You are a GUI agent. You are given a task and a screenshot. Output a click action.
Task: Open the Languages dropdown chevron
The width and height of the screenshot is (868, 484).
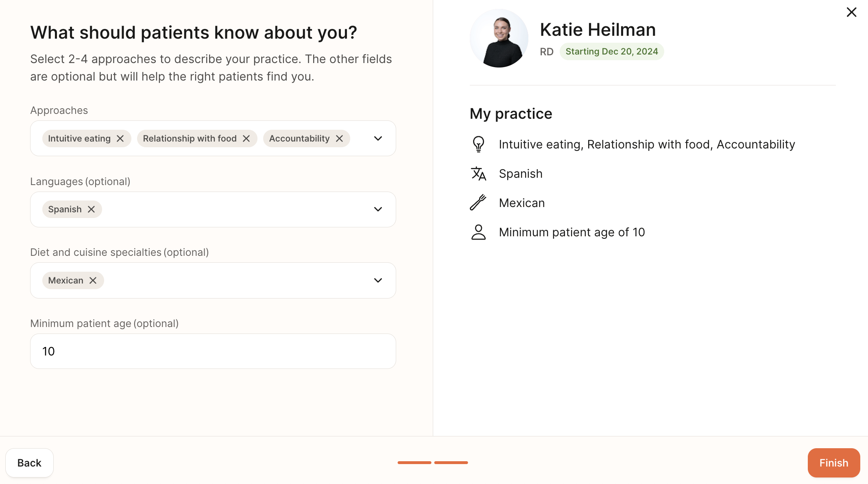coord(378,209)
